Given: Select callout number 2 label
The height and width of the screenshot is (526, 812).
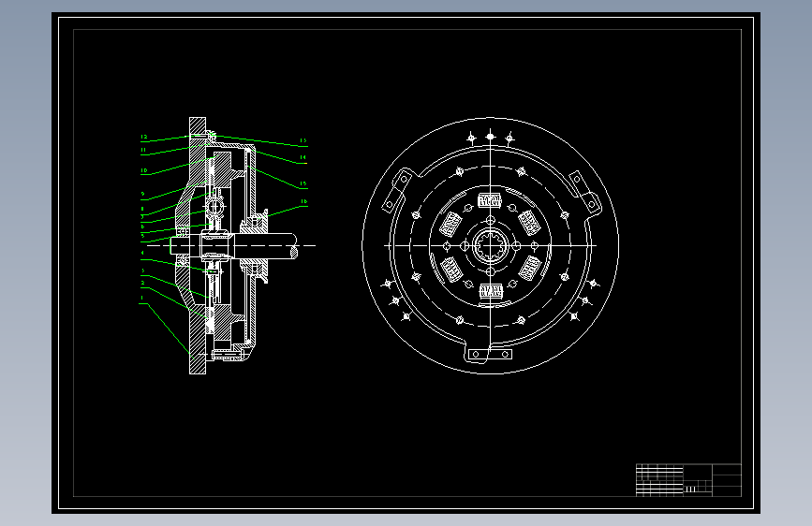Looking at the screenshot, I should click(143, 284).
